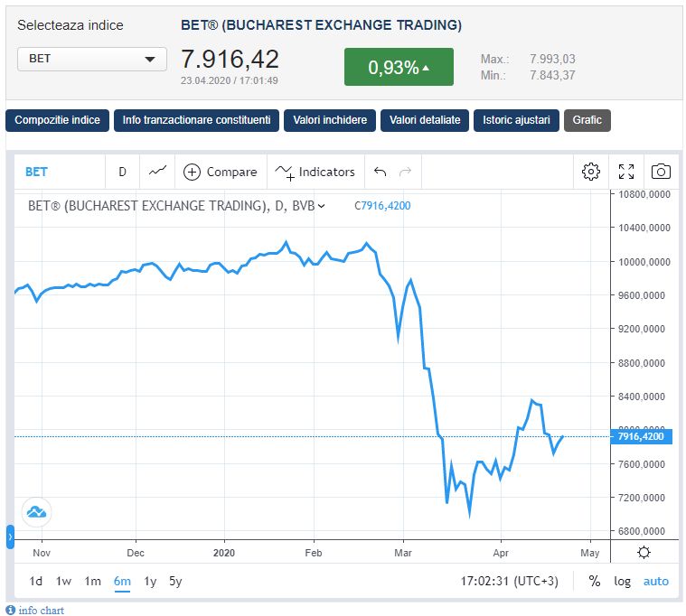686x616 pixels.
Task: Click the Max. 7.993,03 value
Action: [x=552, y=59]
